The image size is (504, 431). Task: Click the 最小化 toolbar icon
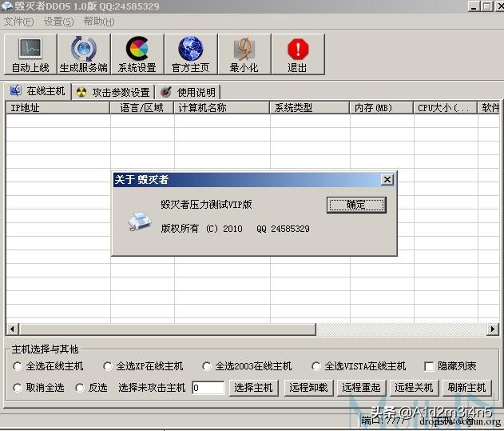pyautogui.click(x=244, y=54)
